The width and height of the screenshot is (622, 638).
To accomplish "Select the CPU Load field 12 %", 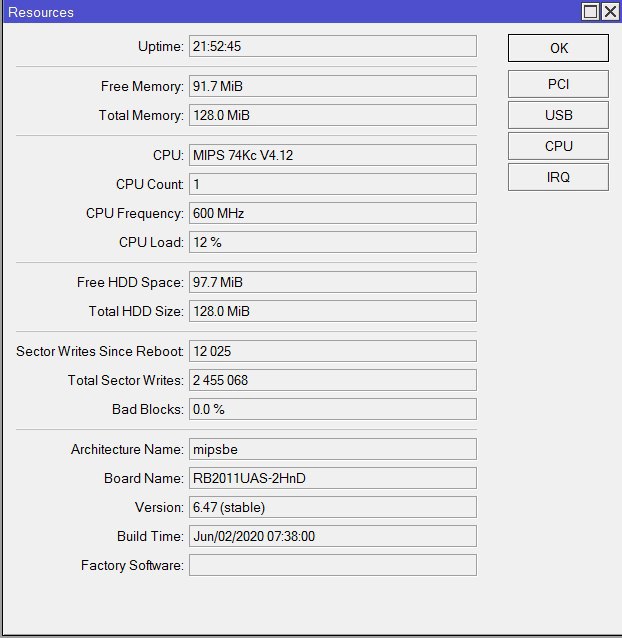I will (333, 242).
